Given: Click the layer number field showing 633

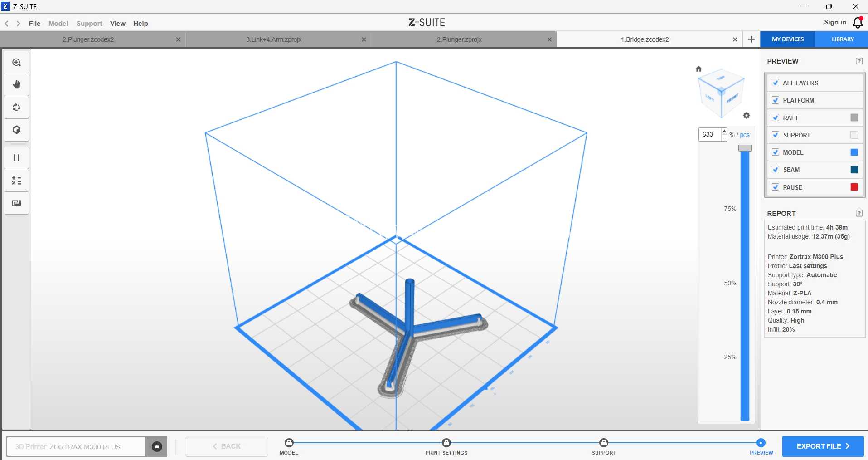Looking at the screenshot, I should [x=710, y=134].
